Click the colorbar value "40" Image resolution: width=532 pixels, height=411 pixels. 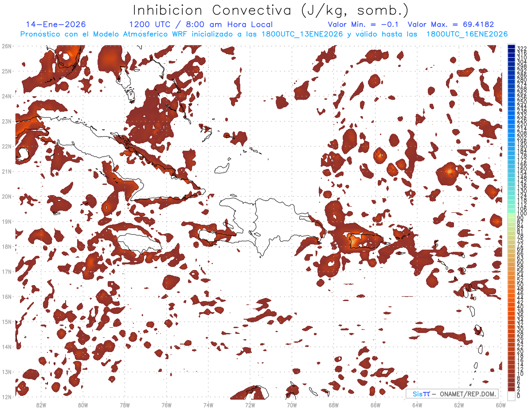[520, 307]
